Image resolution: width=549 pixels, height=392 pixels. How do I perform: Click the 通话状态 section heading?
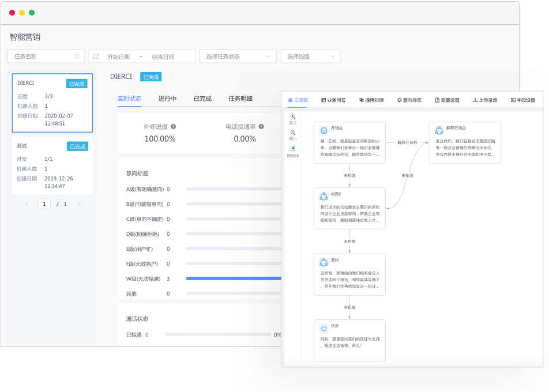137,319
